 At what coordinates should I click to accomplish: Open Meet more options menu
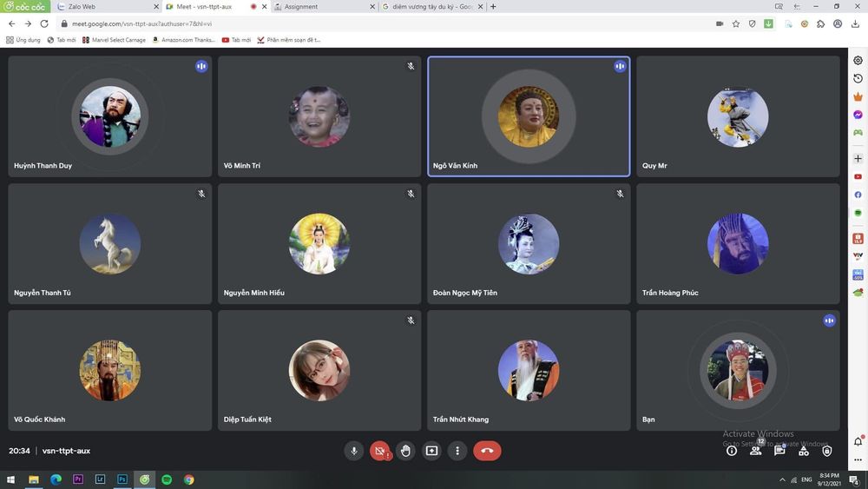457,451
